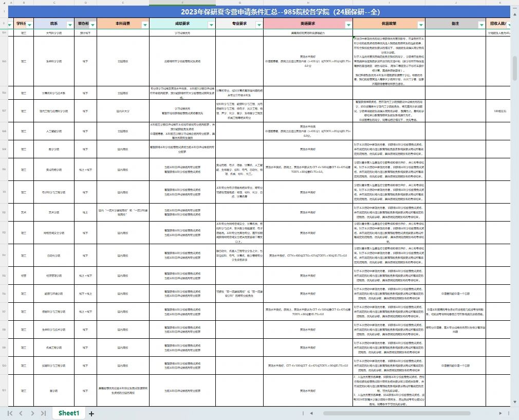Open the 专业要求 column filter dropdown
This screenshot has height=420, width=519.
259,25
